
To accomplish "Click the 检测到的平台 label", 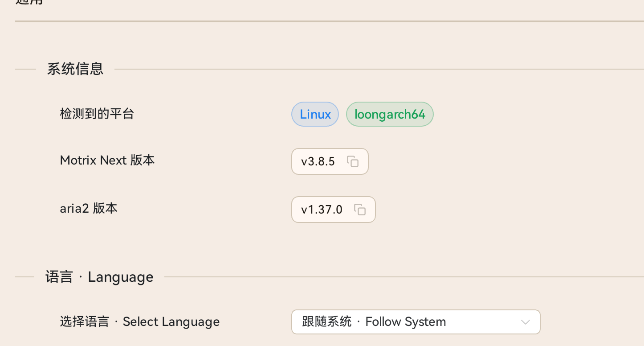I will (97, 114).
